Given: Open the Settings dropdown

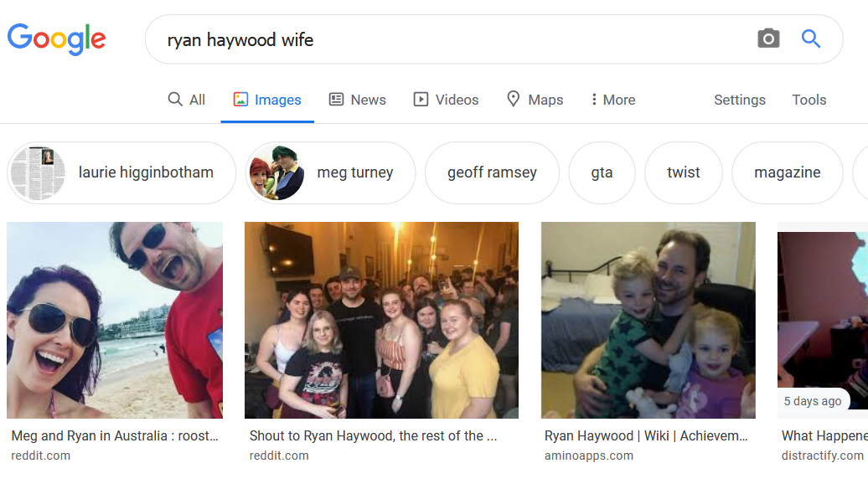Looking at the screenshot, I should click(x=740, y=100).
